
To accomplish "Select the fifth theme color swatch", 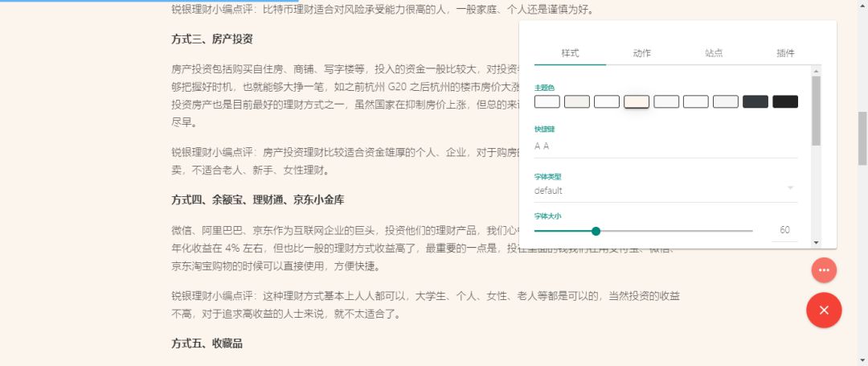I will (666, 101).
